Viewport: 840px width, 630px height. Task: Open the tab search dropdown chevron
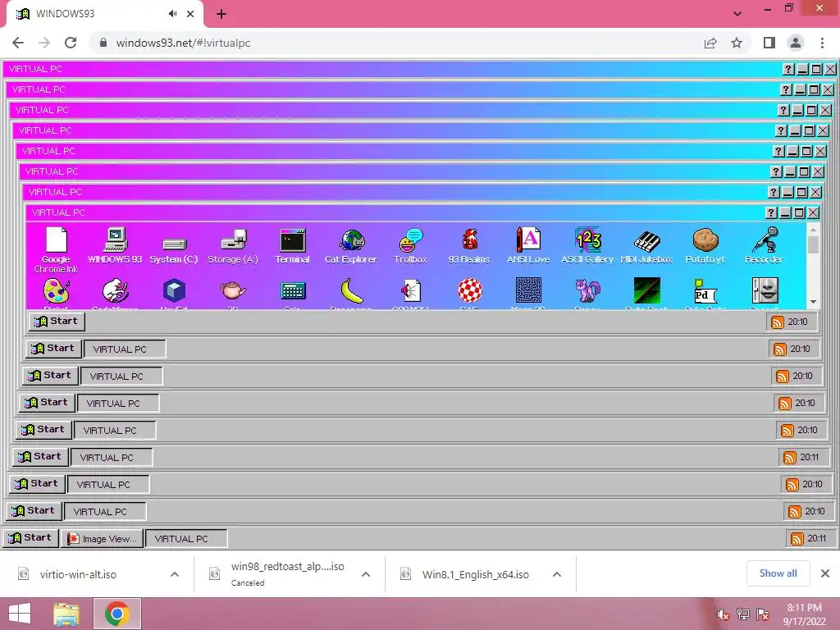coord(737,14)
